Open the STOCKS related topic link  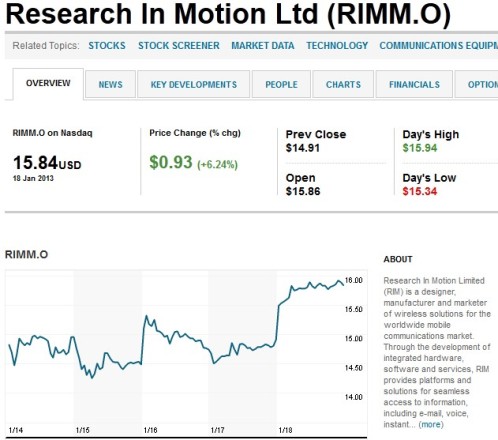click(x=107, y=45)
